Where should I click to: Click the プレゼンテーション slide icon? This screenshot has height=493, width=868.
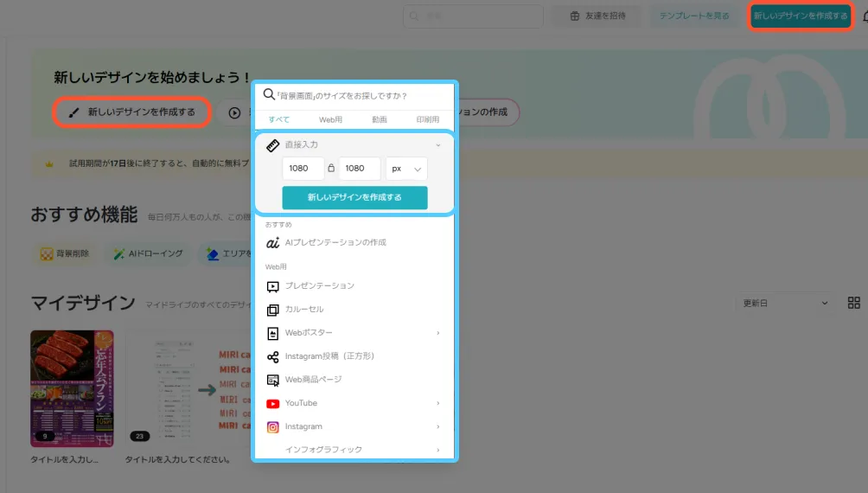272,286
